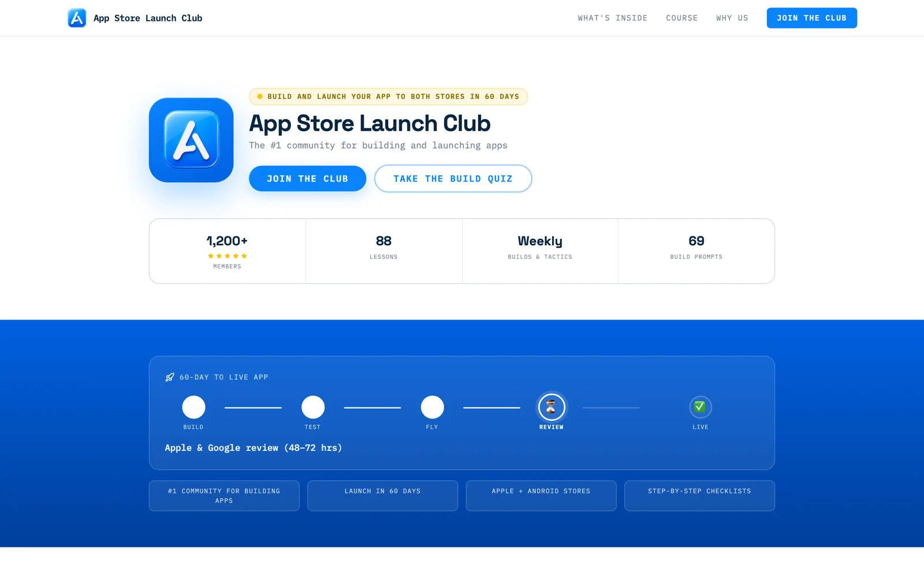Click the #1 community tagline text

click(x=378, y=146)
